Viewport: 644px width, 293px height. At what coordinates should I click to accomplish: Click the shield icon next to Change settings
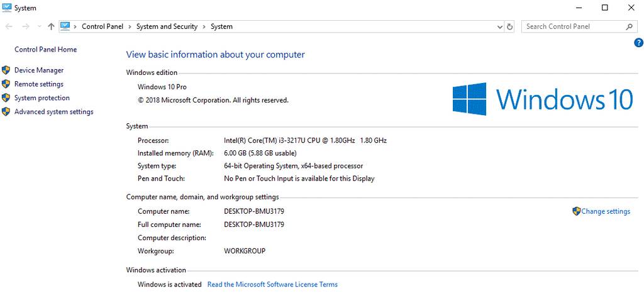[x=576, y=211]
